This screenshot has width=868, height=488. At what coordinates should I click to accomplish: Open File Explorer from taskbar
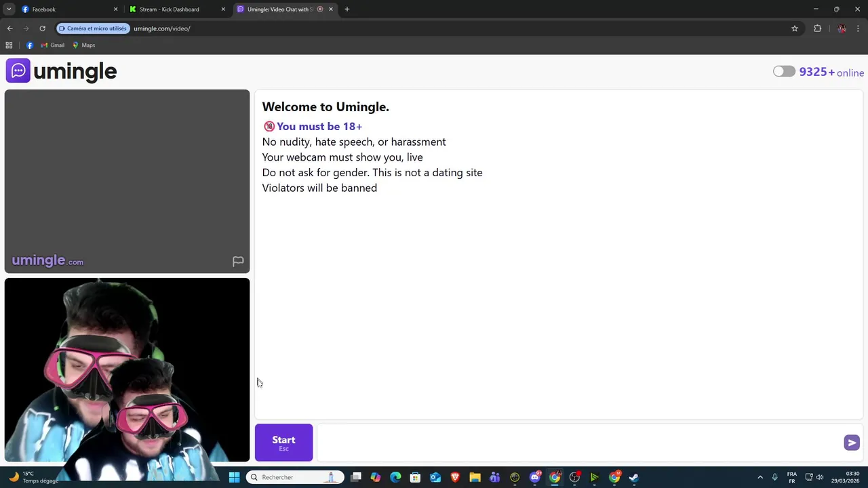pos(475,477)
